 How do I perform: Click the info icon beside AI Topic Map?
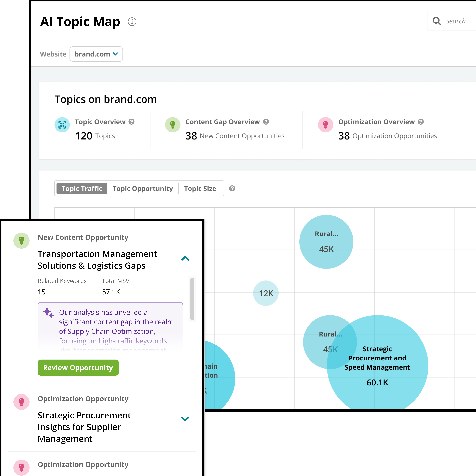132,22
